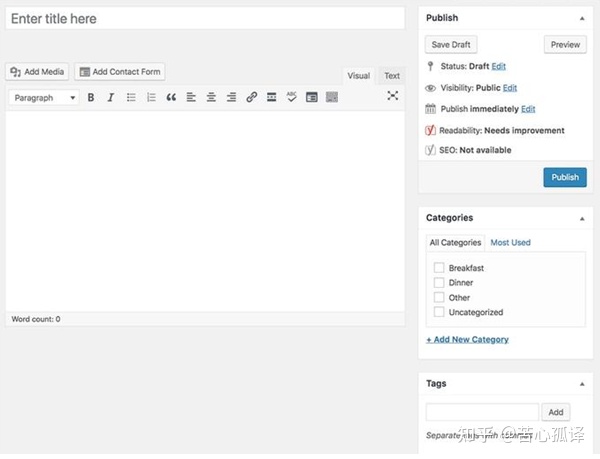Insert a numbered list

151,98
